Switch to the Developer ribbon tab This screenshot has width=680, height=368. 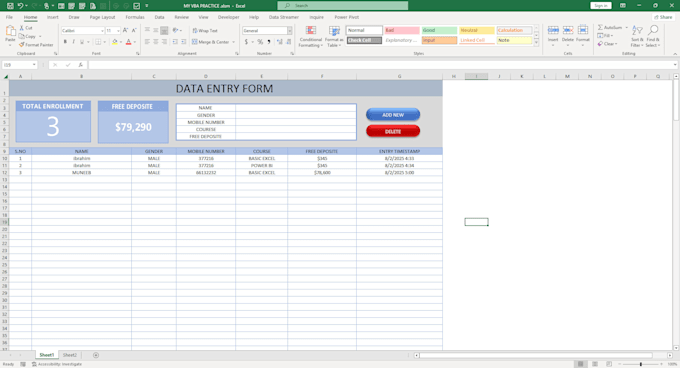click(229, 17)
